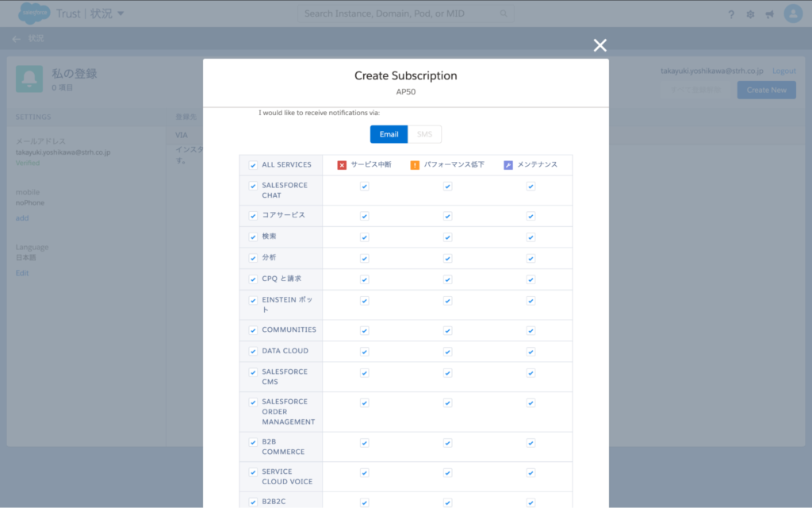Viewport: 812px width, 508px height.
Task: Uncheck the SALESFORCE CHAT row checkbox
Action: tap(253, 186)
